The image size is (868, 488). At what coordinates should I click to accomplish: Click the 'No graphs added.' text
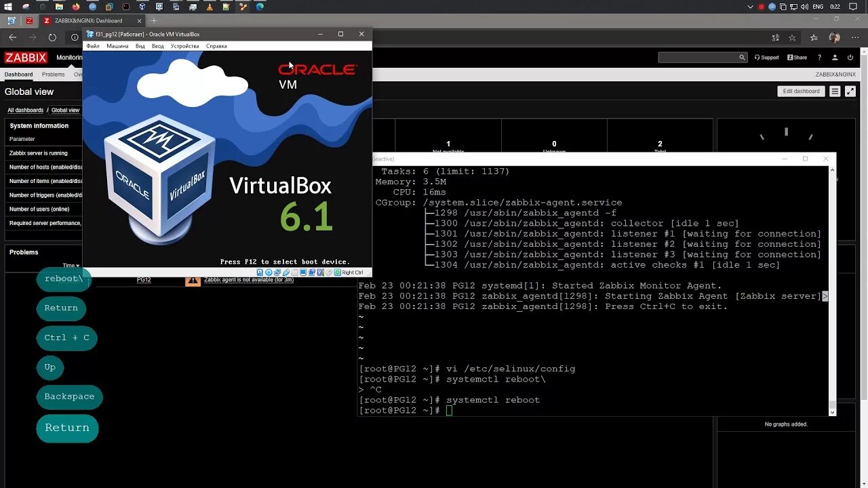pyautogui.click(x=786, y=424)
